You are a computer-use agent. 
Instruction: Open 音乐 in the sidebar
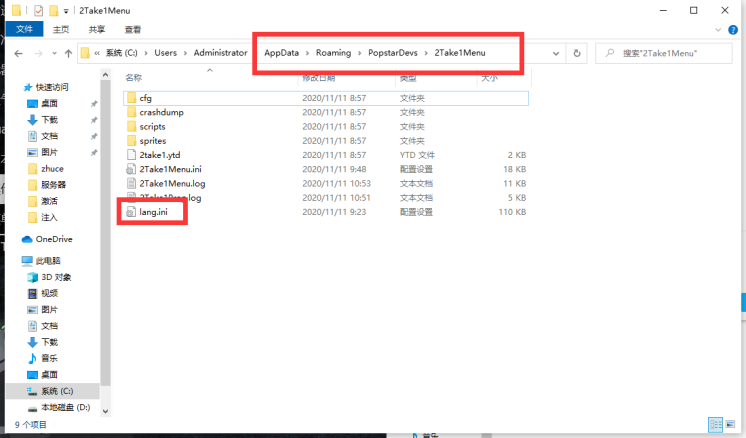point(43,358)
